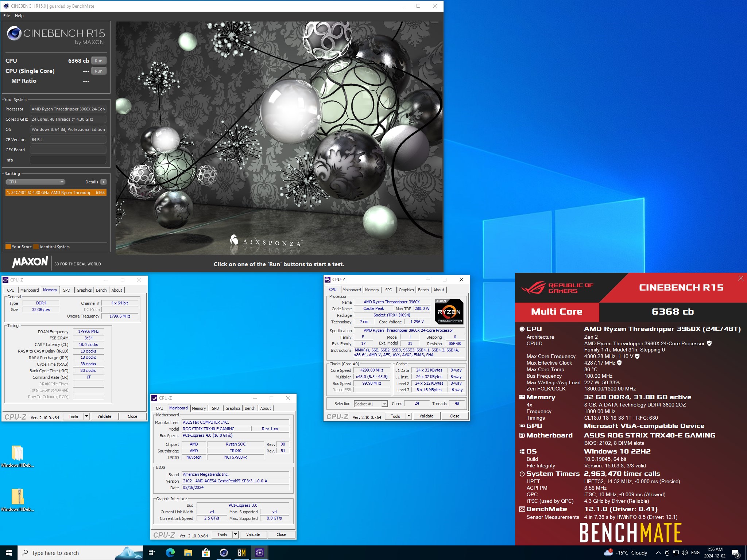Click the Motherboard section icon in BenchMate
747x560 pixels.
pos(522,435)
